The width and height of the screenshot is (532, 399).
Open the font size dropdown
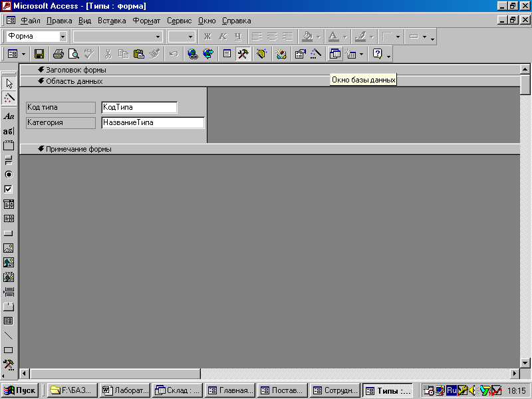(x=190, y=37)
